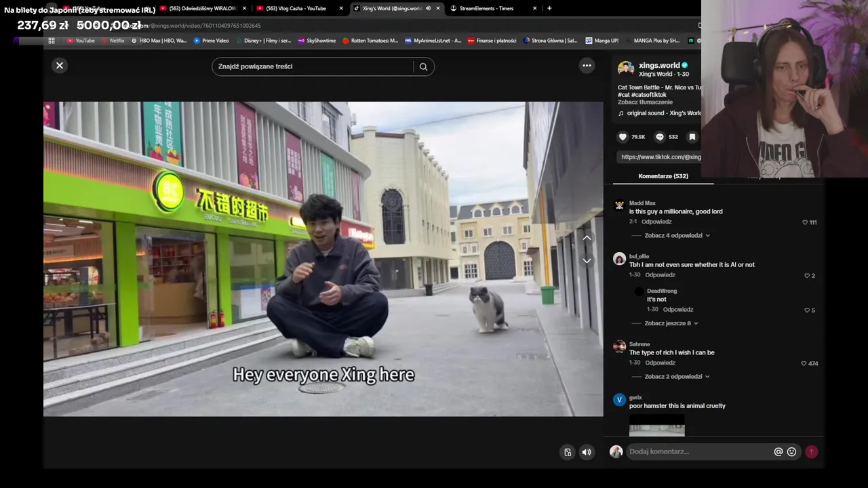Like bul_ellie's comment with 2 likes
This screenshot has width=868, height=488.
click(807, 276)
